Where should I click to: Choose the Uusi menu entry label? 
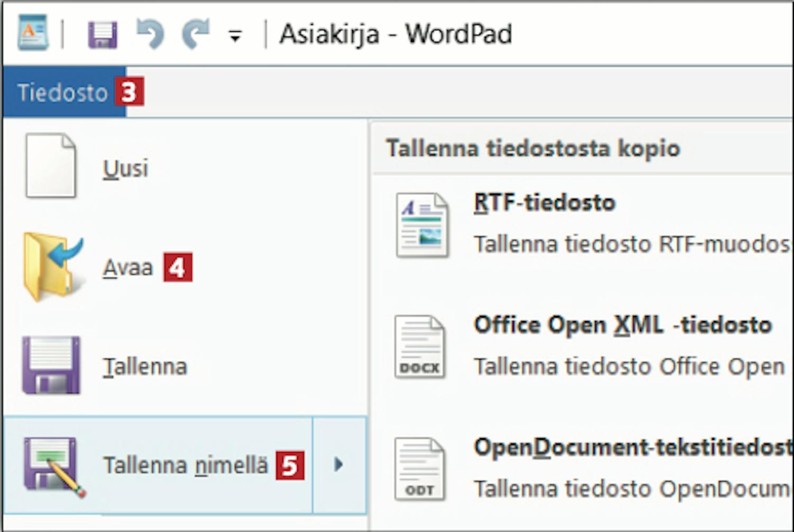(x=125, y=169)
